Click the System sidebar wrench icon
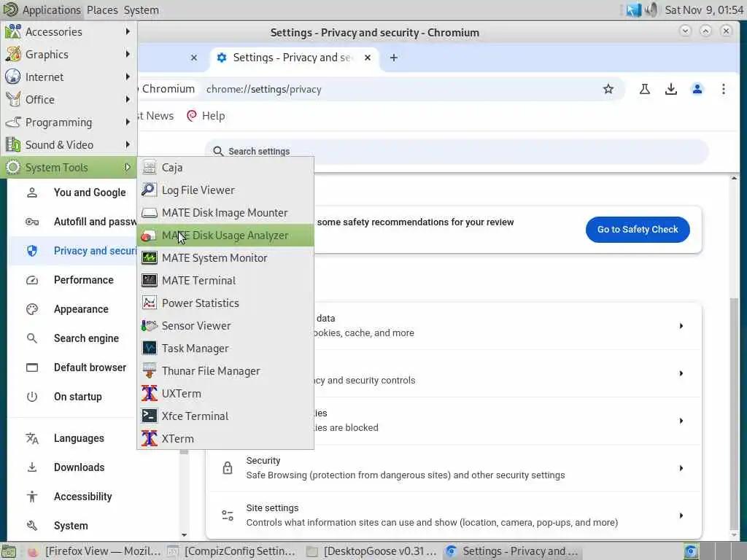 [x=32, y=525]
